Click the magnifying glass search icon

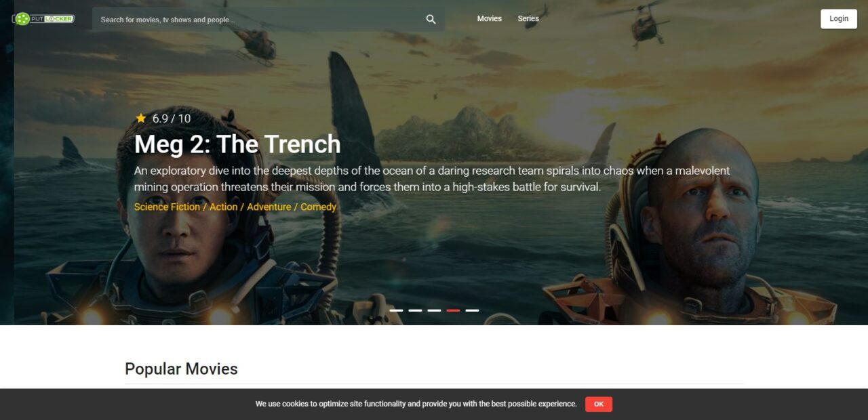coord(431,20)
